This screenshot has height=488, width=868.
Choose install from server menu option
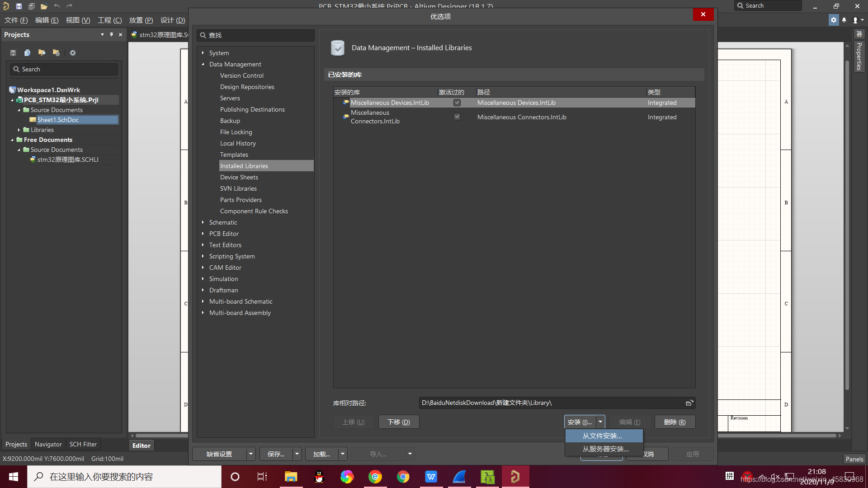[x=604, y=449]
